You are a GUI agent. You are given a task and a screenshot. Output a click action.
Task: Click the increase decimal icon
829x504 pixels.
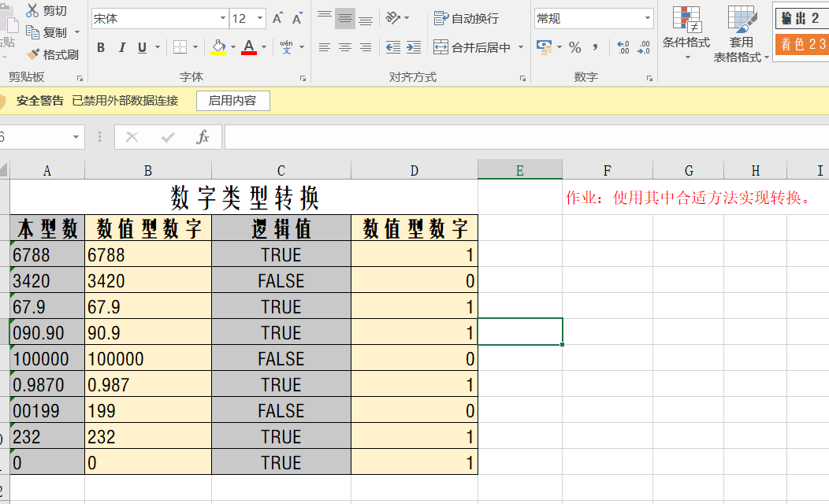pos(623,47)
